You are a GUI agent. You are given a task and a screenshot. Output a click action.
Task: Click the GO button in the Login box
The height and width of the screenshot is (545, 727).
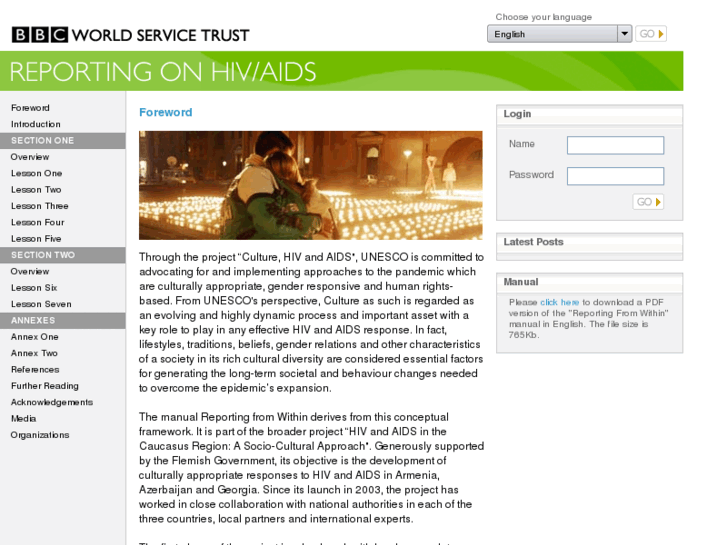[648, 202]
